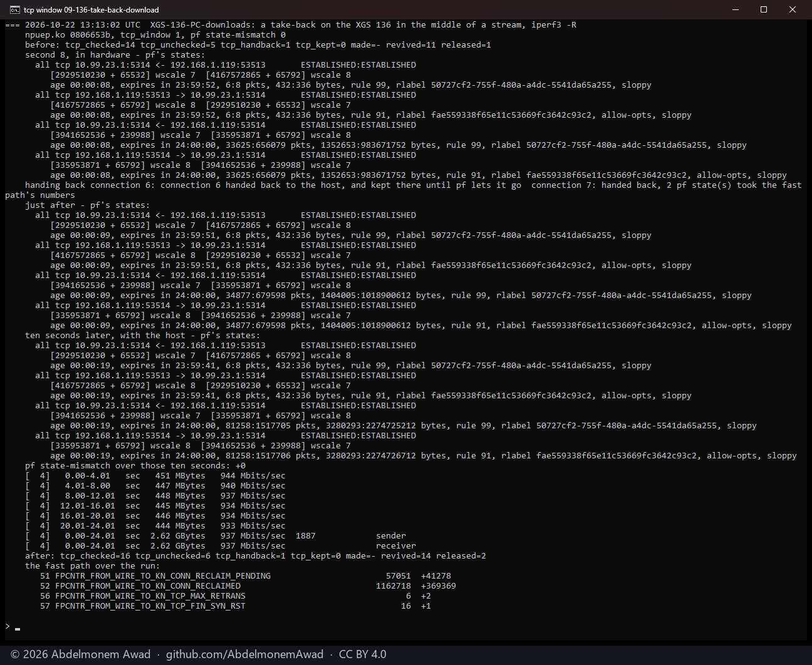This screenshot has height=665, width=812.
Task: Click the word 'receiver' in the iperf summary
Action: tap(396, 546)
